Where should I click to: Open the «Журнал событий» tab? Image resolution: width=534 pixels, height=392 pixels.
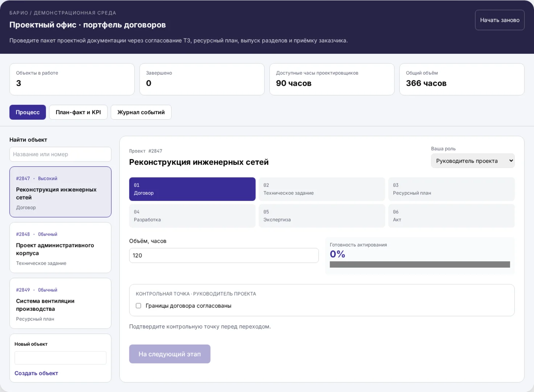[141, 112]
